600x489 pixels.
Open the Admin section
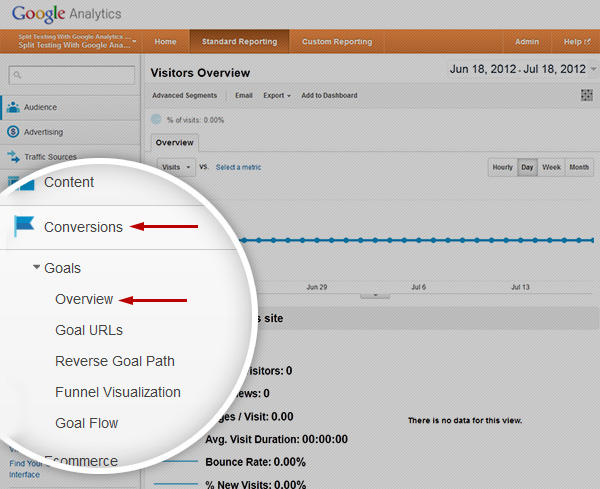[527, 42]
